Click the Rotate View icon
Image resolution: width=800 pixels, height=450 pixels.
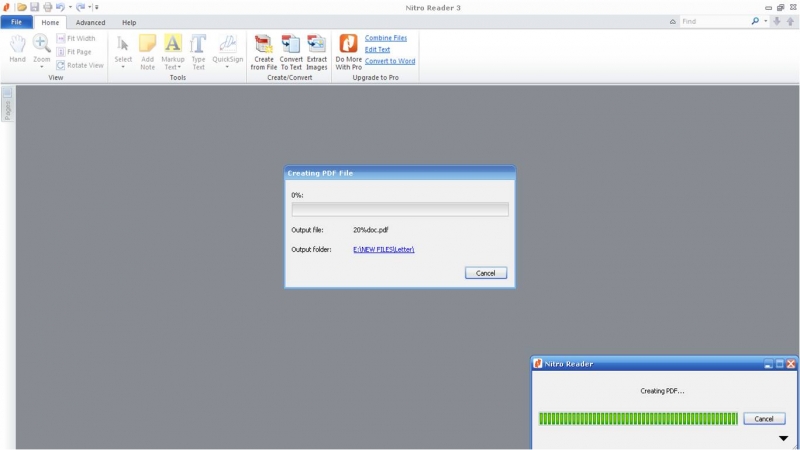61,65
